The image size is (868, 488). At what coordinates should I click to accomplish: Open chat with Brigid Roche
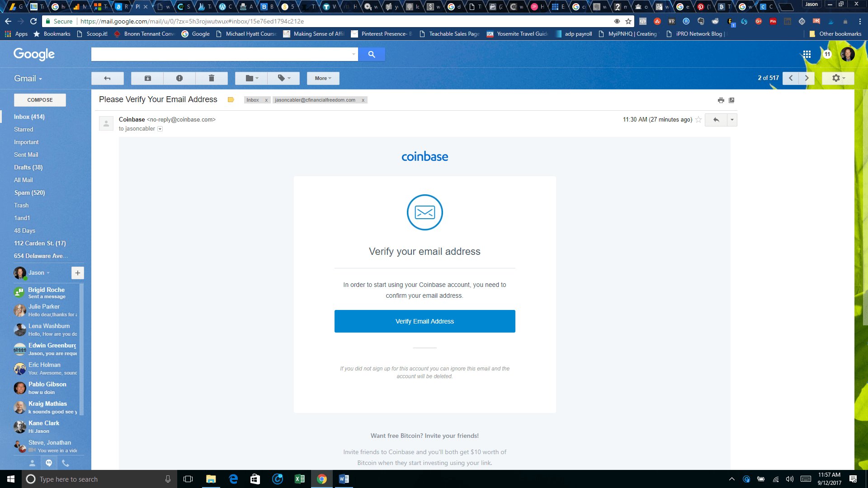pyautogui.click(x=47, y=293)
